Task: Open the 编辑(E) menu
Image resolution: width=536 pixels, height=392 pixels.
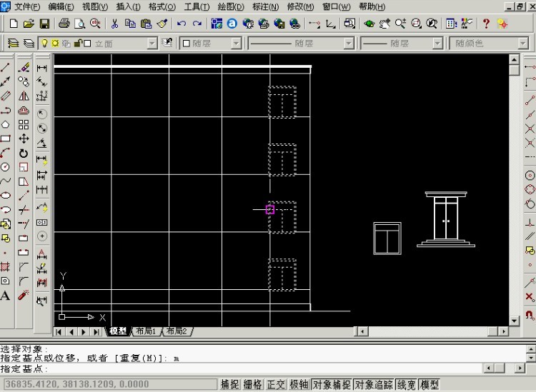Action: 61,6
